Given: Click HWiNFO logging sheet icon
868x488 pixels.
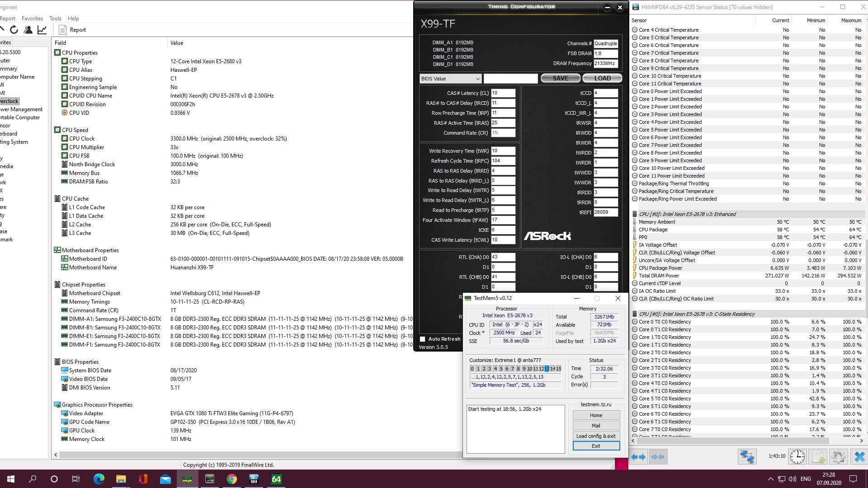Looking at the screenshot, I should click(818, 457).
